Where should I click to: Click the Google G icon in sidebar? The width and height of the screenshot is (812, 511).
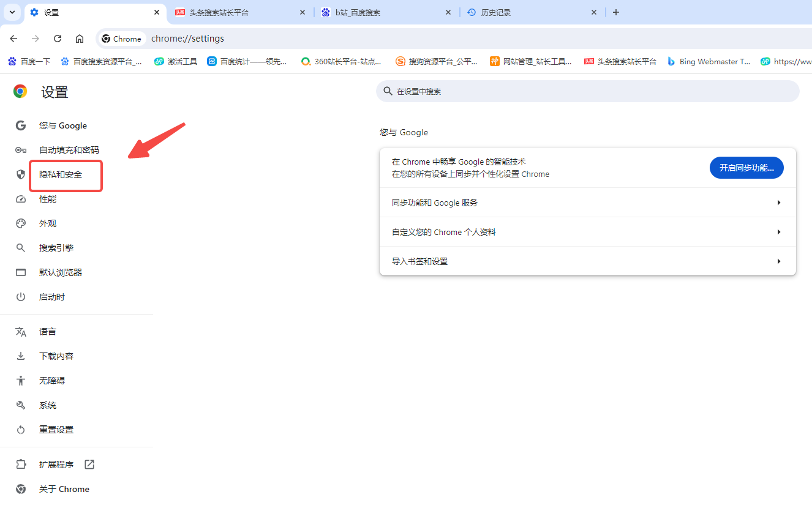click(21, 125)
